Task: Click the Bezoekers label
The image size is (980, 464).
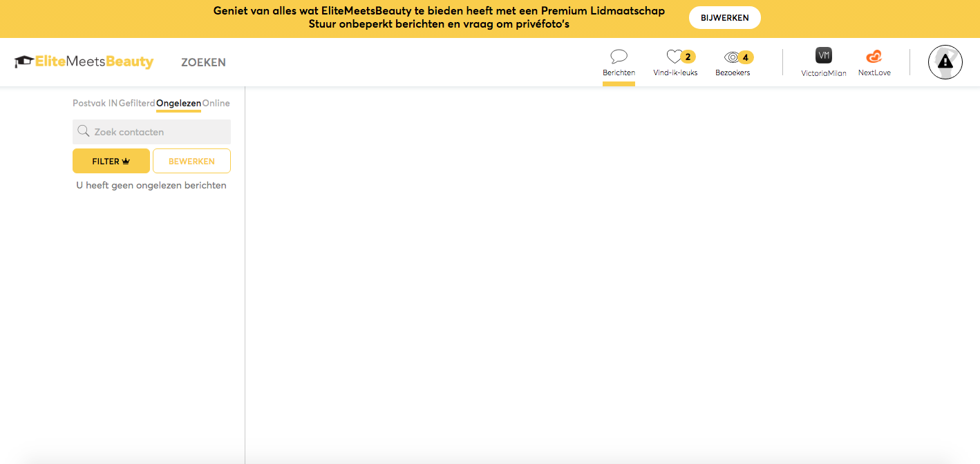Action: click(733, 72)
